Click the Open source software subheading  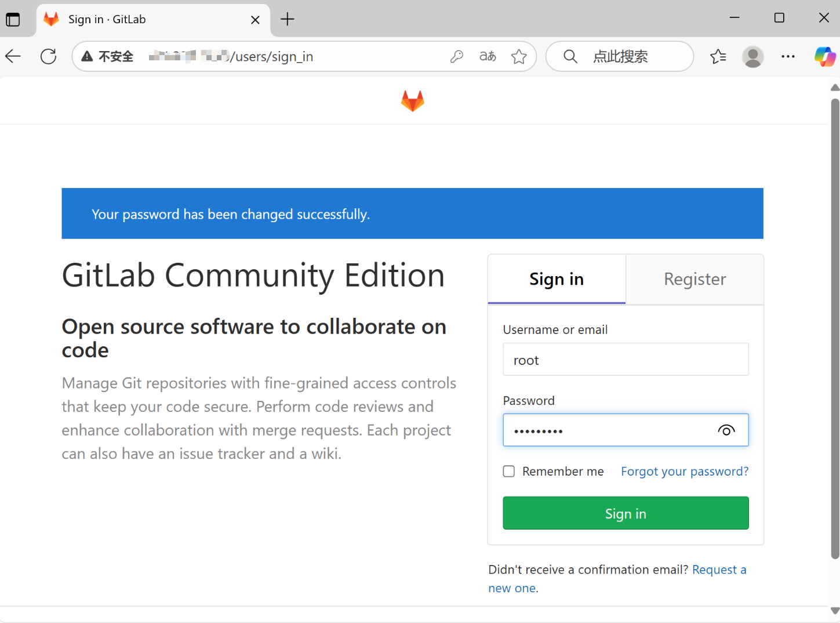click(x=254, y=338)
